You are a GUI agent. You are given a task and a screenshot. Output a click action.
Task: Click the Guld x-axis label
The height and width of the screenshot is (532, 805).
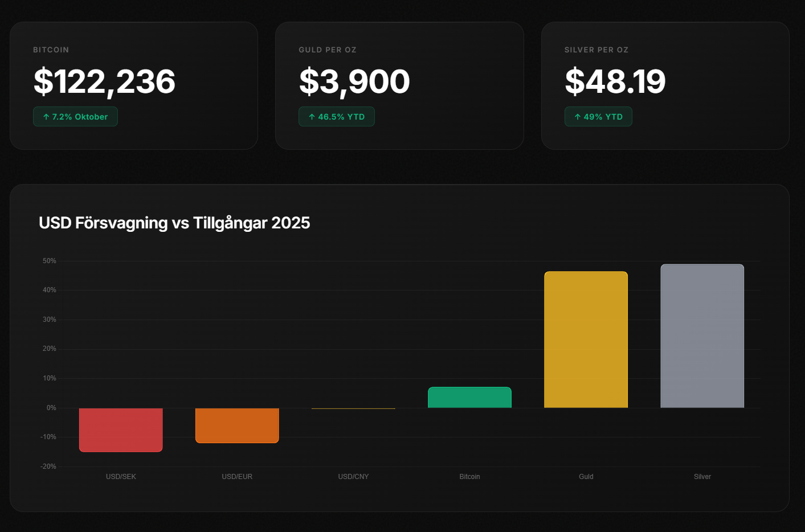(586, 477)
